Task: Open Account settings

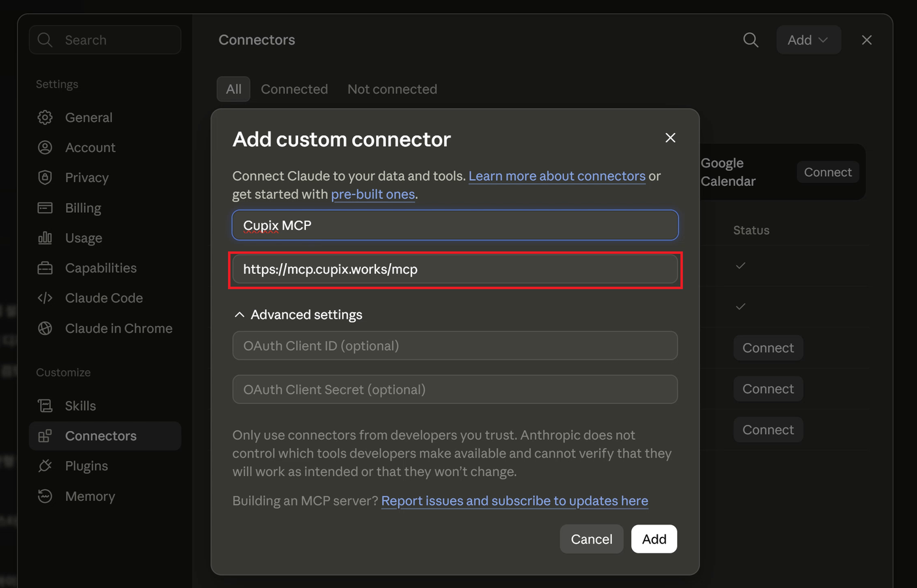Action: coord(105,147)
